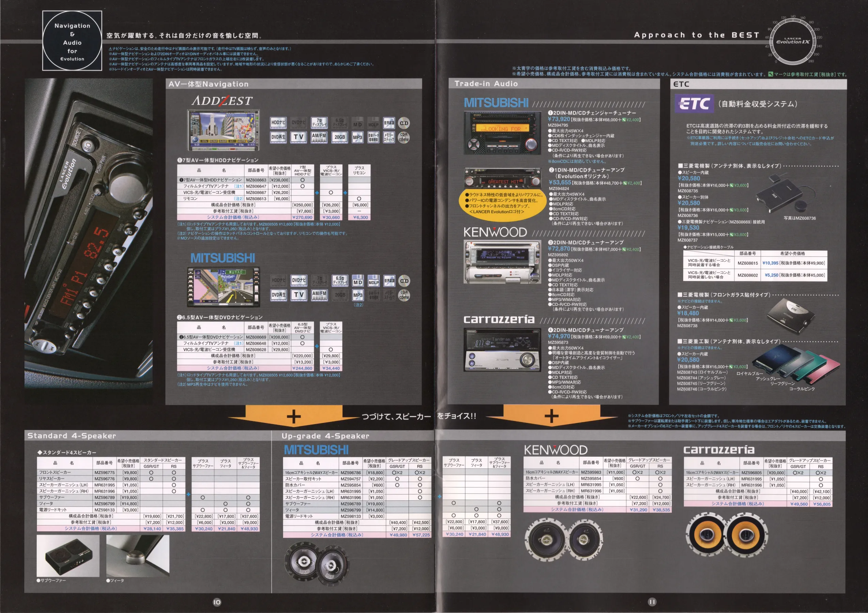Click the KENWOOD logo in Trade-in Audio
The height and width of the screenshot is (613, 868).
[495, 232]
